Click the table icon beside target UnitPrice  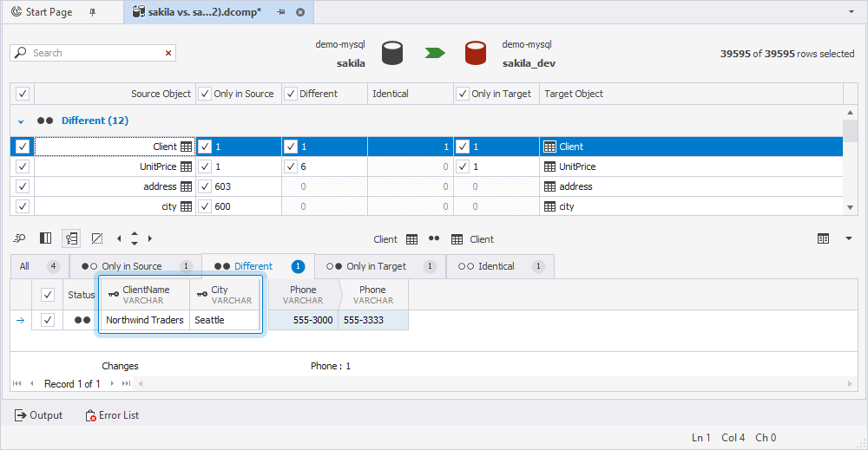tap(549, 166)
